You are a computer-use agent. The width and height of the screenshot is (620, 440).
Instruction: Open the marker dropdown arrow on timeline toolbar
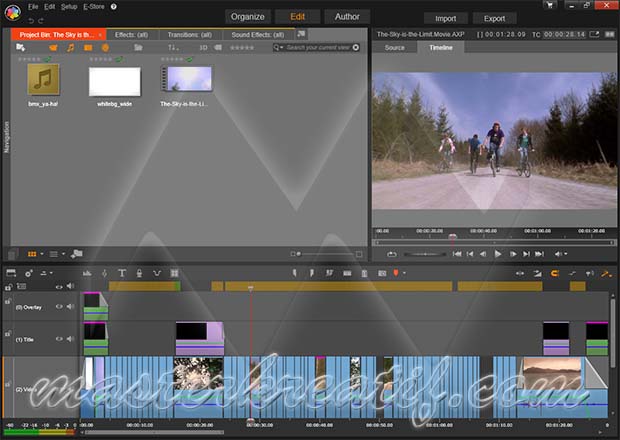(404, 273)
